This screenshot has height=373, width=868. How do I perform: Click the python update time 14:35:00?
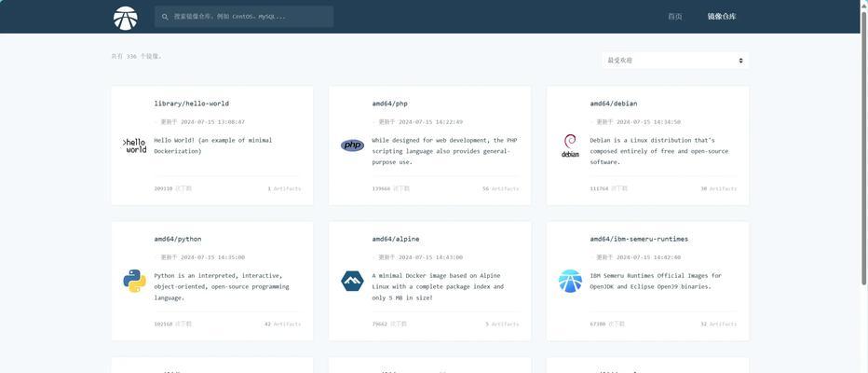pyautogui.click(x=202, y=257)
